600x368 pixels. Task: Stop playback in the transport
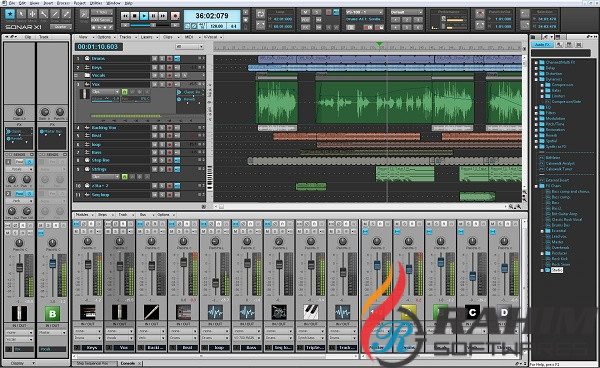coord(135,16)
